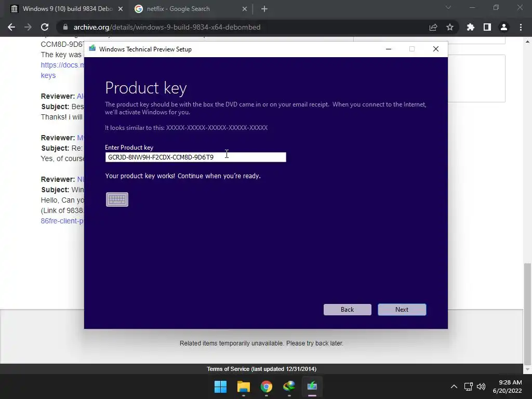Show hidden system tray icons
The image size is (532, 399).
pos(454,387)
